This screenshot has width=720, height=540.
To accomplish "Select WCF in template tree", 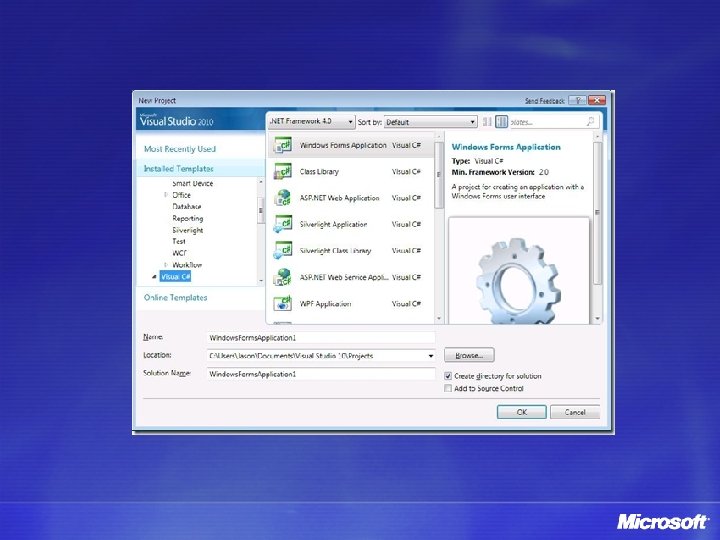I will (x=179, y=253).
